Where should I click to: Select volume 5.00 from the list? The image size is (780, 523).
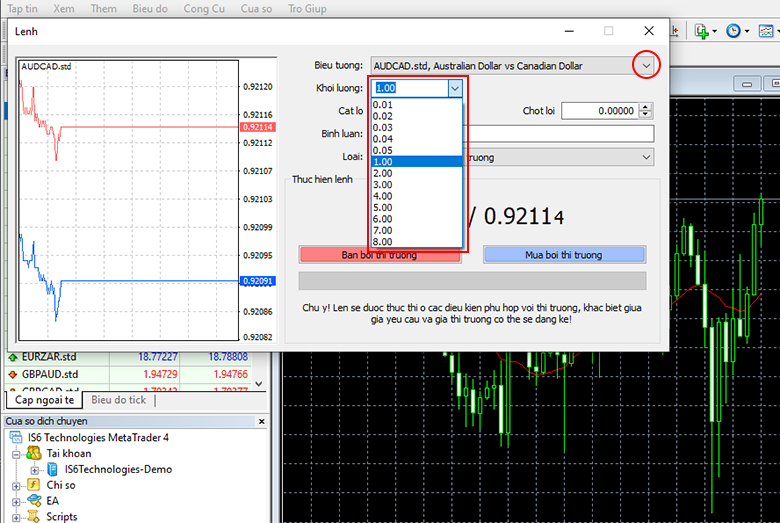click(417, 208)
